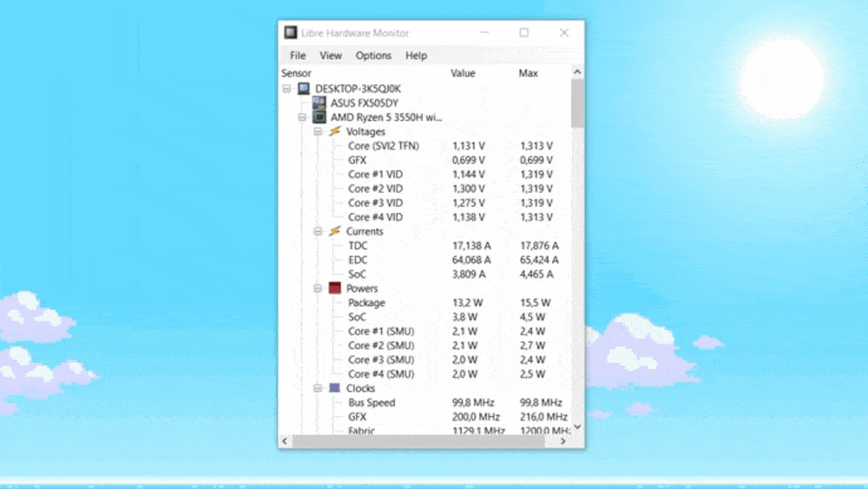This screenshot has height=489, width=868.
Task: Open the Options menu
Action: pyautogui.click(x=373, y=56)
